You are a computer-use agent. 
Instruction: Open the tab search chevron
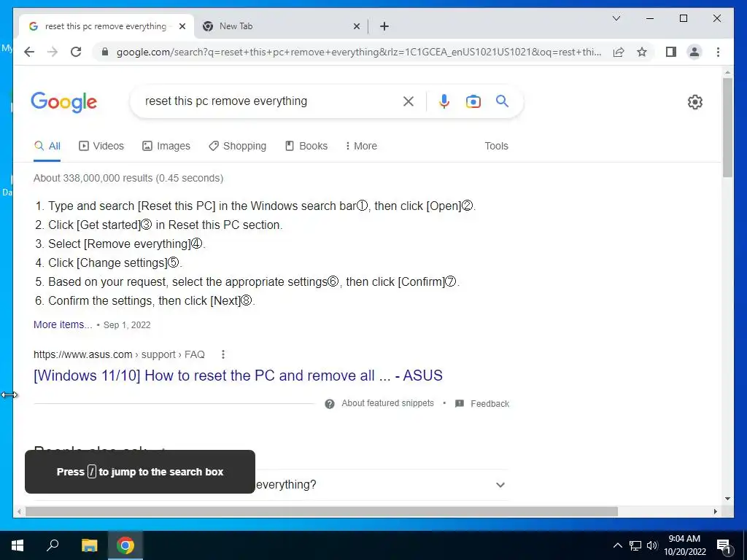(616, 18)
